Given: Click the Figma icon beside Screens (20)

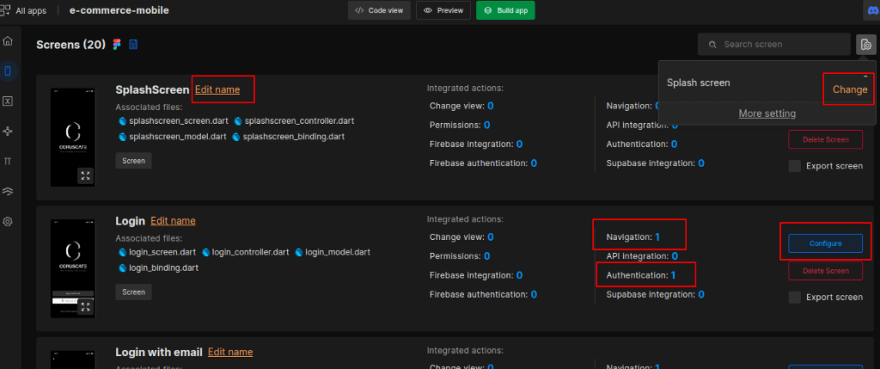Looking at the screenshot, I should pos(117,44).
